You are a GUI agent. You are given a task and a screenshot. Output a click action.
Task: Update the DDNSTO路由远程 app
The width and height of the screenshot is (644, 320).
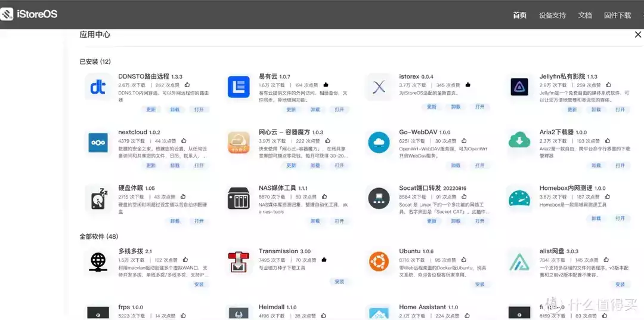pos(151,109)
